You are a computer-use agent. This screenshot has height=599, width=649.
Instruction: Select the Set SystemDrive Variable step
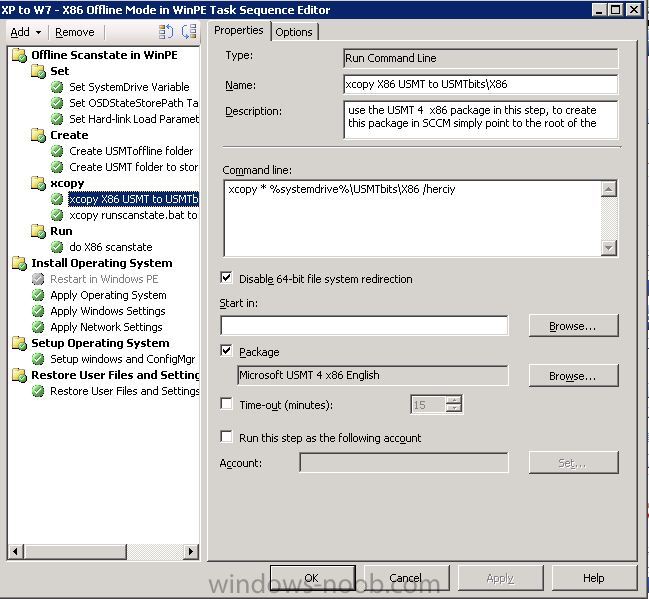129,87
